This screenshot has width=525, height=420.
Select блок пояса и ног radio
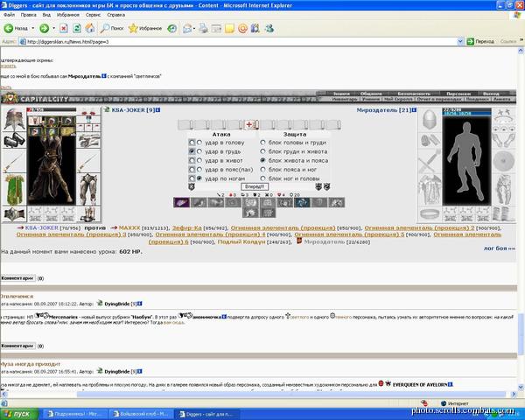[x=262, y=170]
